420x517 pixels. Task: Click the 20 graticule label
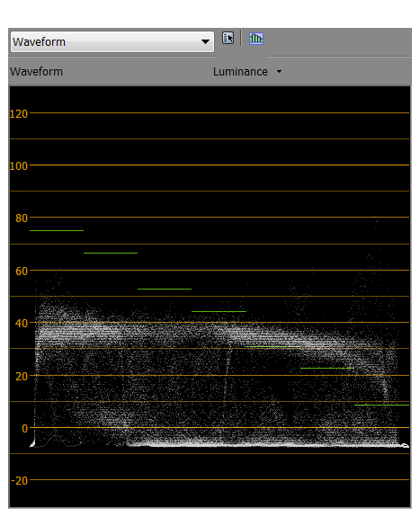[22, 376]
